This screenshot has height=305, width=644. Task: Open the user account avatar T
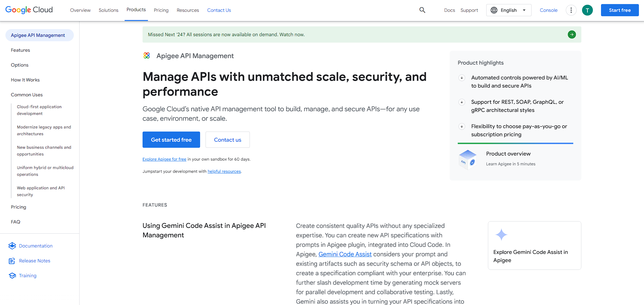coord(587,10)
